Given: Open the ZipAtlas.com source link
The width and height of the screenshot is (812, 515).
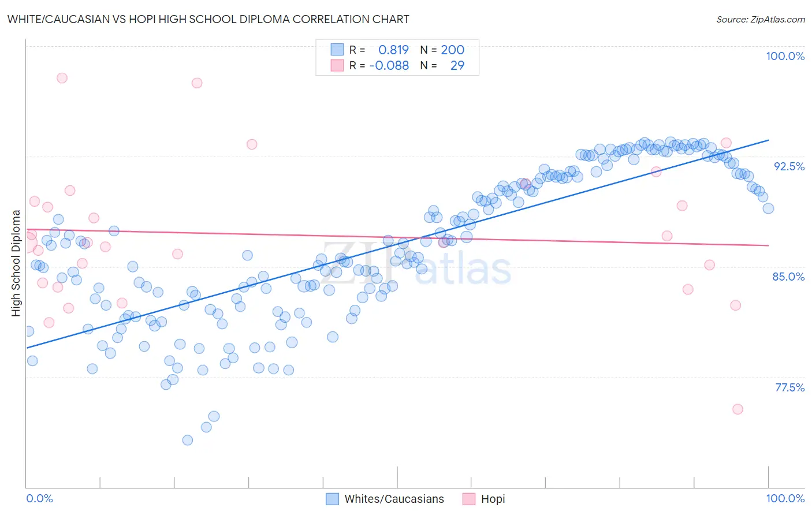Looking at the screenshot, I should coord(760,19).
